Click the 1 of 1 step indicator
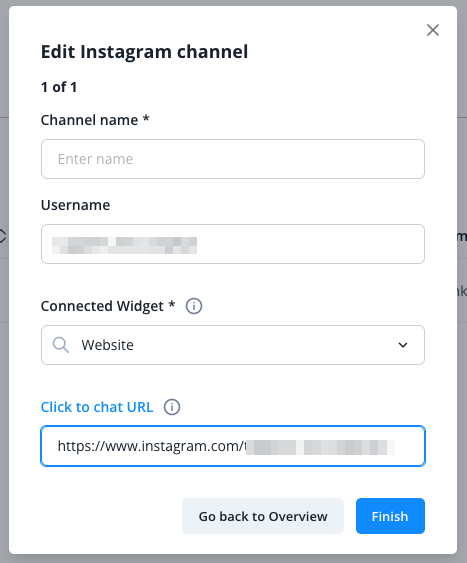 click(59, 87)
